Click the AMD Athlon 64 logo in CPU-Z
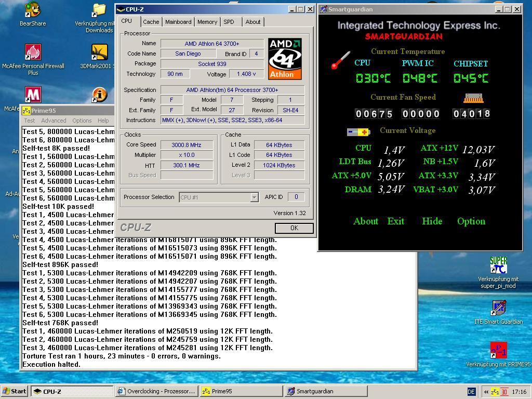Viewport: 532px width, 399px height. tap(285, 59)
